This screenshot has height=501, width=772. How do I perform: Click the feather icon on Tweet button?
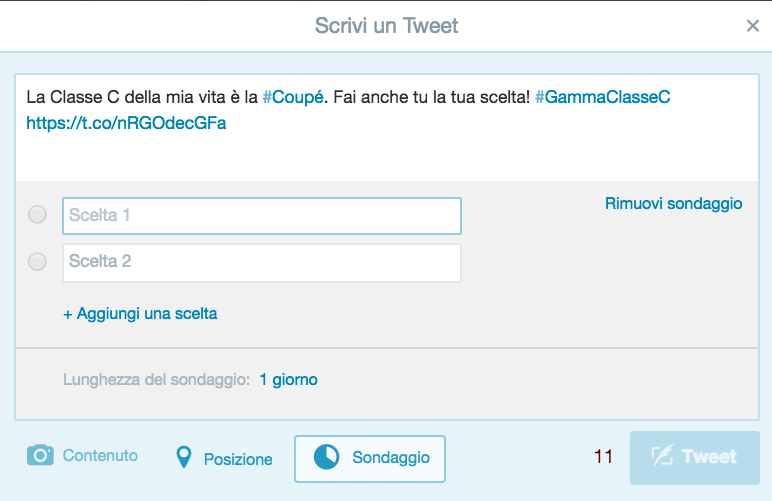662,457
